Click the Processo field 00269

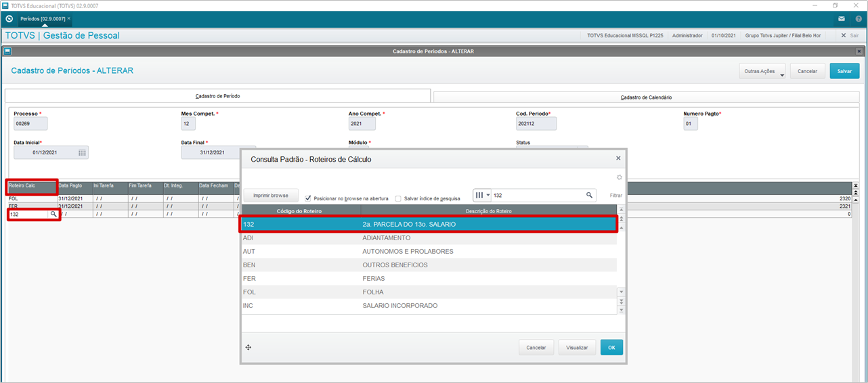click(30, 124)
